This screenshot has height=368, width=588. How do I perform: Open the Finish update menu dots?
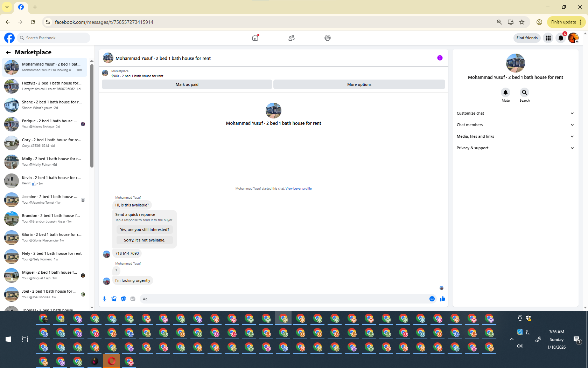(x=580, y=22)
